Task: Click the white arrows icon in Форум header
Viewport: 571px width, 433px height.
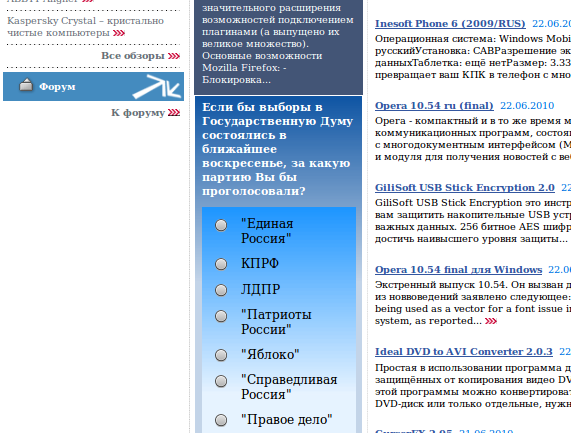Action: click(x=157, y=87)
